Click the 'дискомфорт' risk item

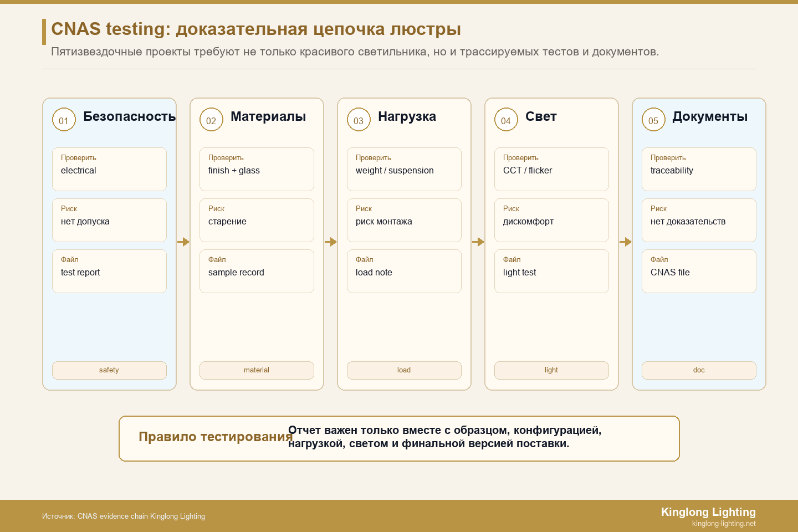tap(551, 220)
